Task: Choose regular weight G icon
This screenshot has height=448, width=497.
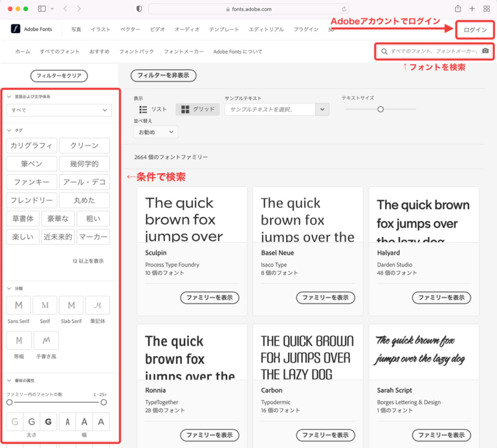Action: pos(32,421)
